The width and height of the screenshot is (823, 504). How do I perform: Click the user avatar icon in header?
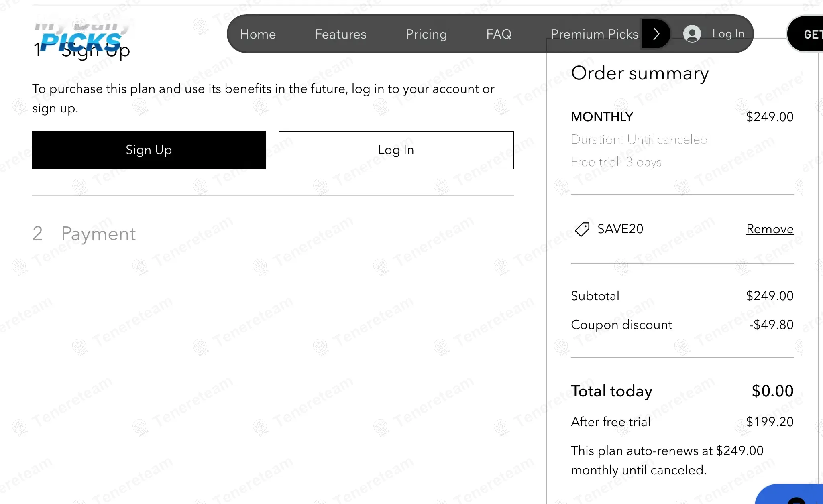click(692, 34)
